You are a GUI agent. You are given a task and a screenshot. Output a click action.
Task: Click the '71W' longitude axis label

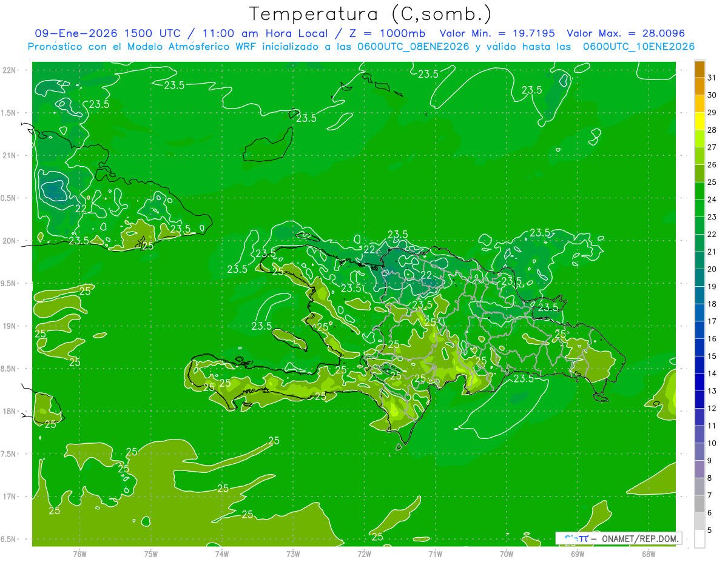point(435,554)
